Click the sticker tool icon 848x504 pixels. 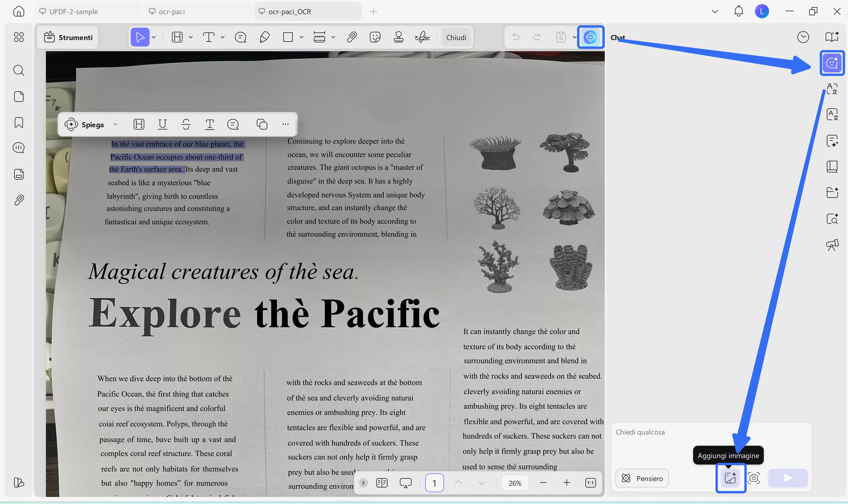375,37
